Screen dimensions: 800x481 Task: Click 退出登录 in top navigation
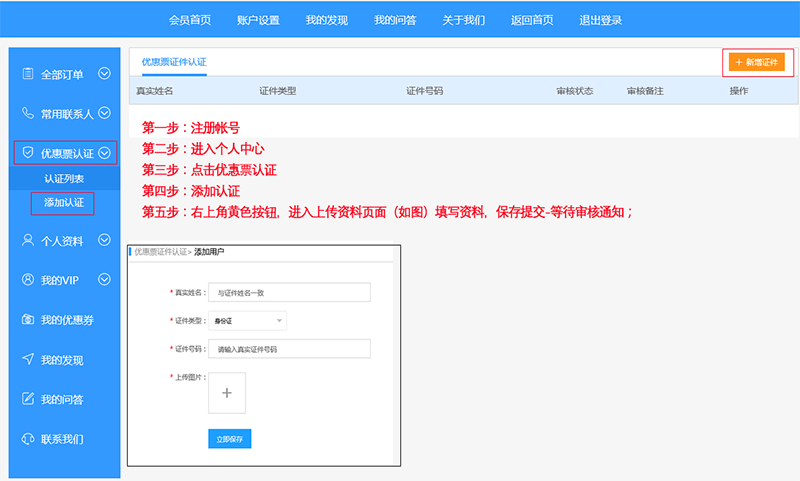tap(601, 20)
